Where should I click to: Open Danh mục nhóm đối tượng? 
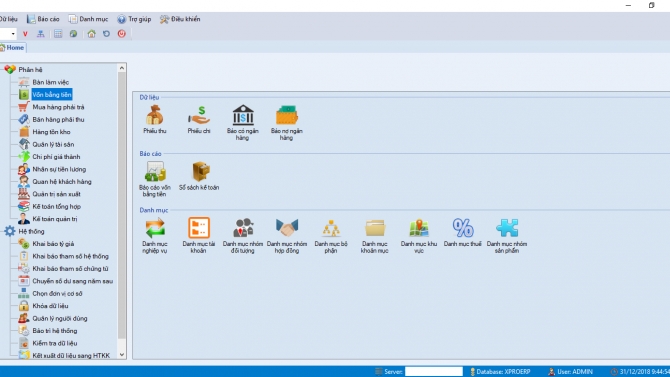(x=243, y=236)
